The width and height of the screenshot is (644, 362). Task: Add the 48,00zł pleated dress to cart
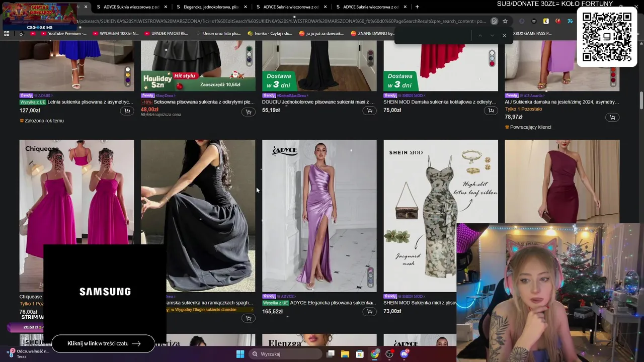click(249, 112)
